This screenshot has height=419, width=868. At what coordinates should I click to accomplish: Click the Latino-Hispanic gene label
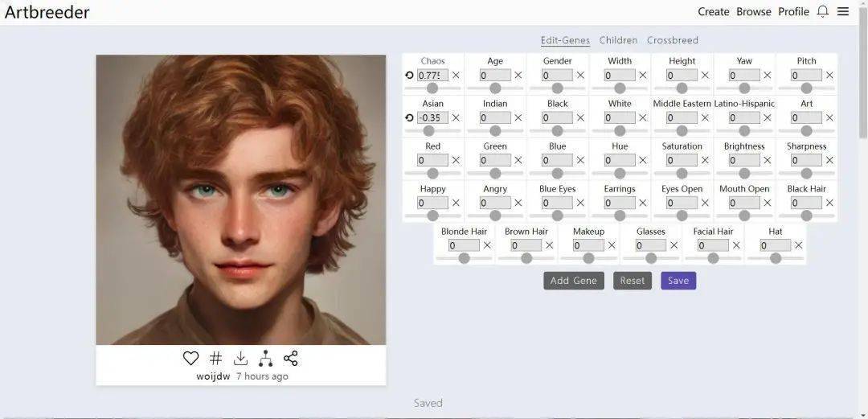pos(744,104)
